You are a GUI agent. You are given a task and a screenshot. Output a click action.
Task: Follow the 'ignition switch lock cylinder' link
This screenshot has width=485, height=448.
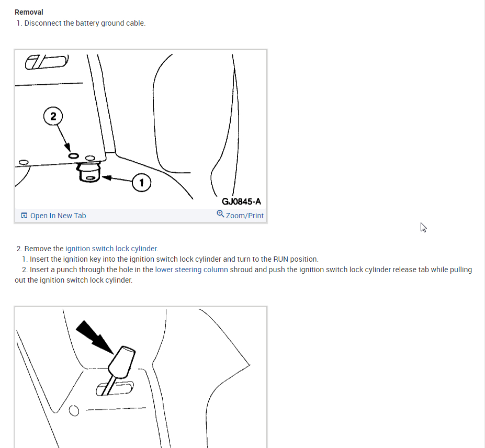(111, 249)
